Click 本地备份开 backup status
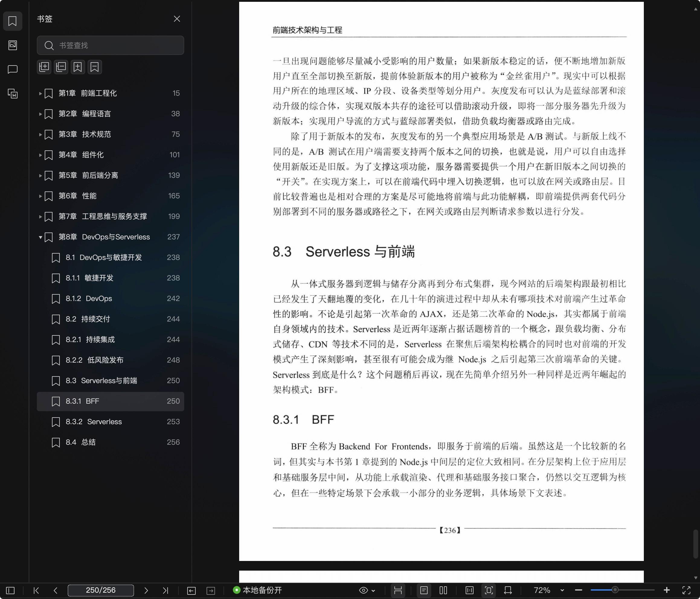This screenshot has width=700, height=599. coord(257,590)
